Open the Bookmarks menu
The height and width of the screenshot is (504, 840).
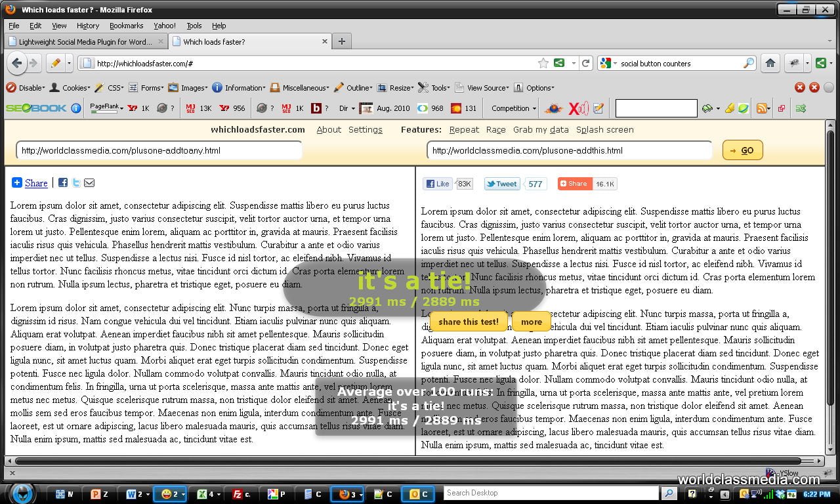[x=126, y=26]
